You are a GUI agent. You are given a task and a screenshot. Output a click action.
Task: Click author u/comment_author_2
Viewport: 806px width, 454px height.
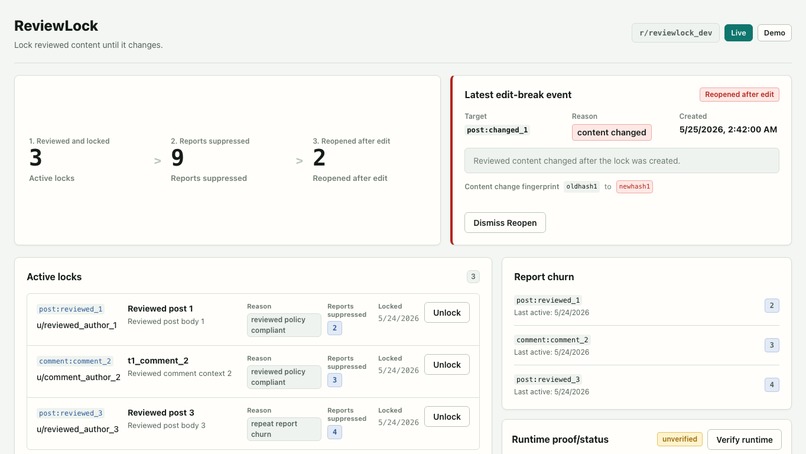[78, 377]
